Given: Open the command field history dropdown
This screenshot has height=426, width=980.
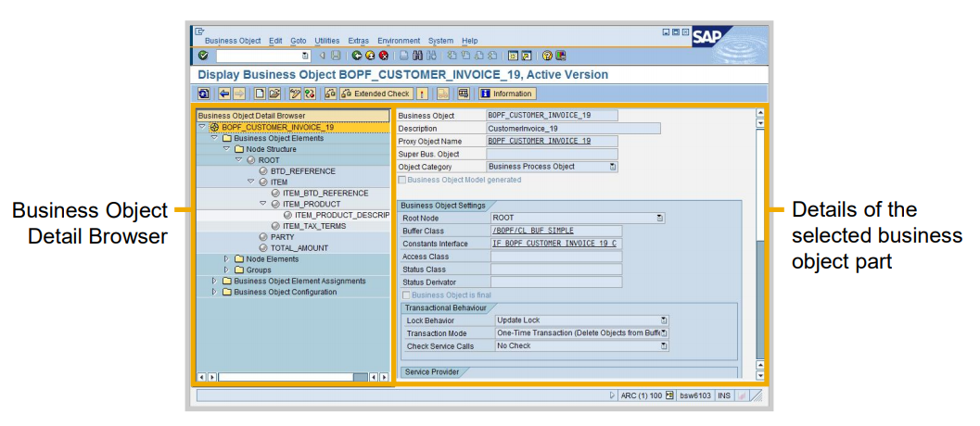Looking at the screenshot, I should point(305,56).
